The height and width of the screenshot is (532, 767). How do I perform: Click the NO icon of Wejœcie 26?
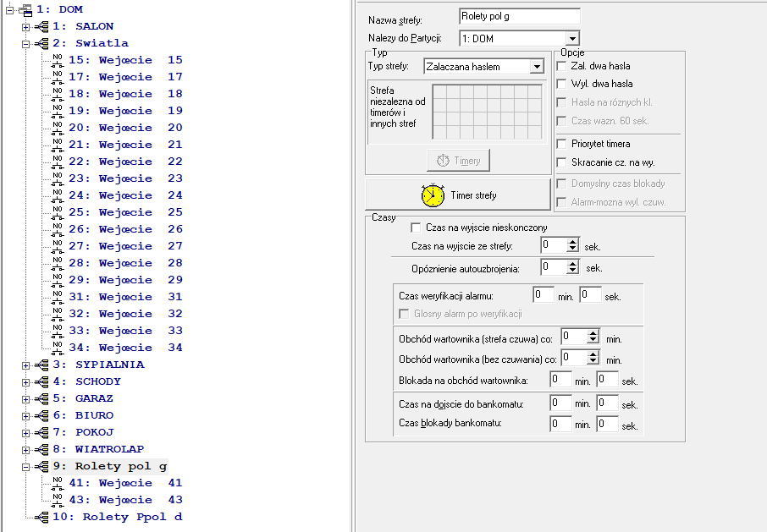58,229
